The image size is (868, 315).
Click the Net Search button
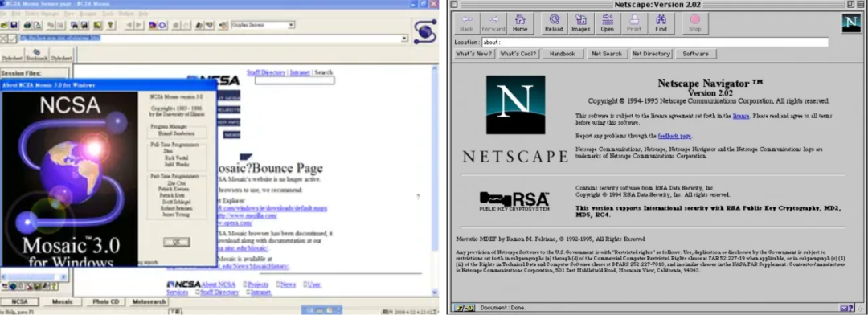[606, 54]
